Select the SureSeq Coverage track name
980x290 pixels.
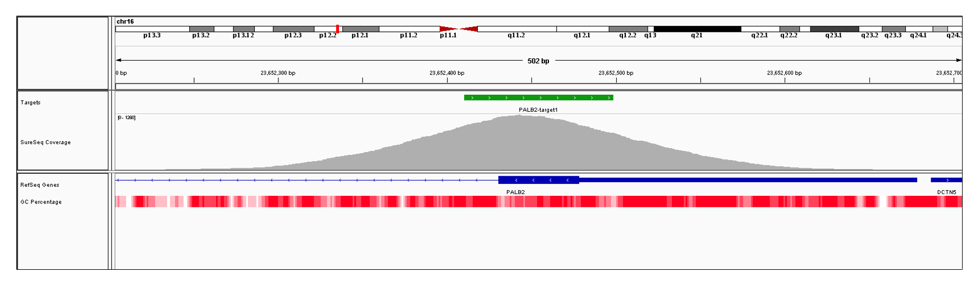coord(45,142)
